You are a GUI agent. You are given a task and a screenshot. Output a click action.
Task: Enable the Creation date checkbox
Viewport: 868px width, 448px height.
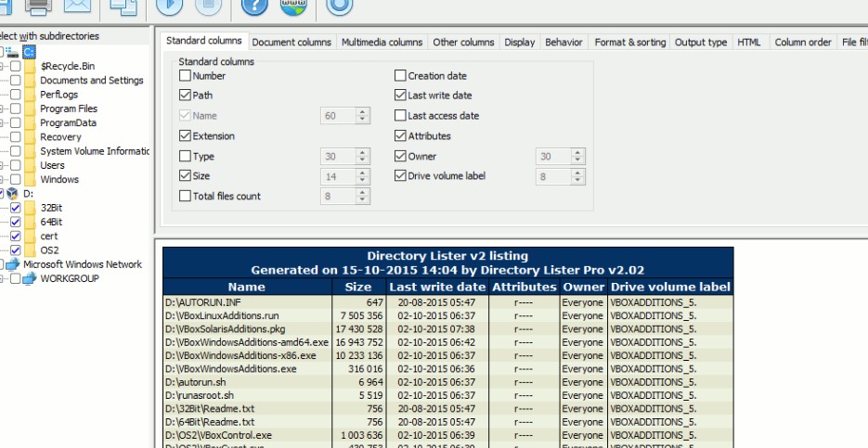[x=401, y=76]
